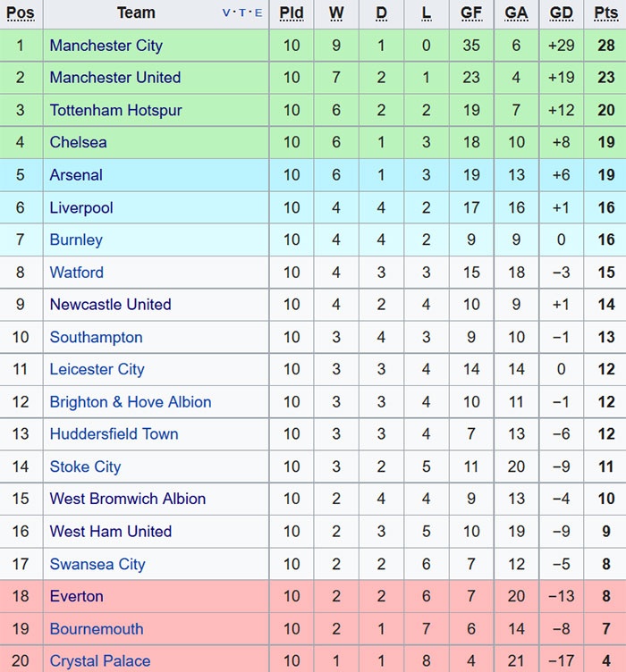Image resolution: width=626 pixels, height=672 pixels.
Task: Click the Pts column header
Action: [x=605, y=13]
